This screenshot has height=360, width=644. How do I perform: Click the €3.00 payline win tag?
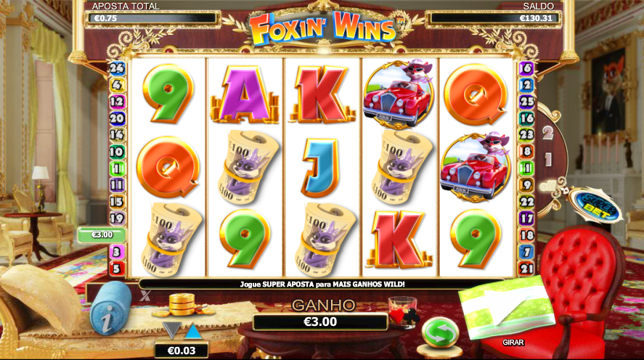coord(102,235)
